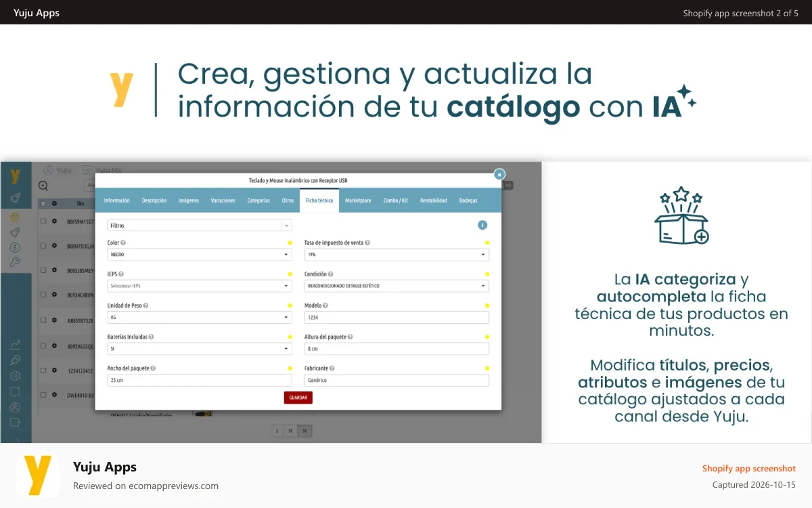Image resolution: width=812 pixels, height=508 pixels.
Task: Check the box for row B0934C48VN
Action: click(x=44, y=295)
